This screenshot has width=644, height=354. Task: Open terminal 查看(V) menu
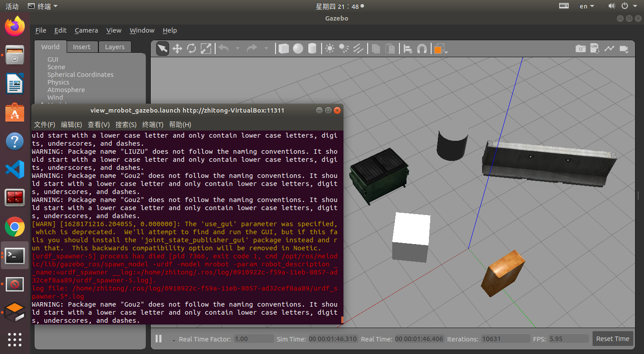tap(99, 125)
